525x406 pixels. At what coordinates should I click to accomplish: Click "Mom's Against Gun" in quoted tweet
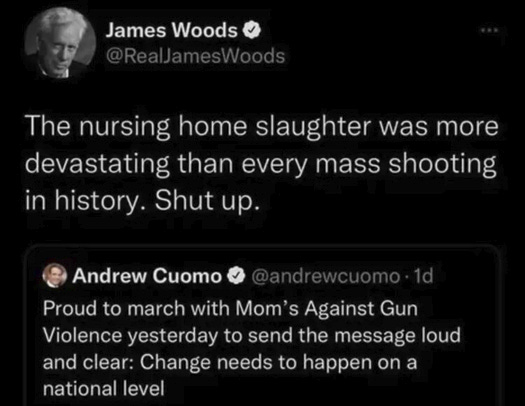tap(327, 309)
